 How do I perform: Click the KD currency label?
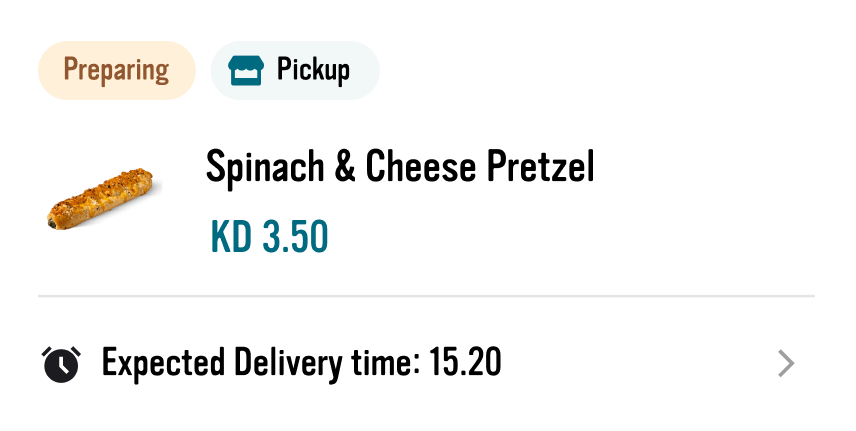point(231,236)
